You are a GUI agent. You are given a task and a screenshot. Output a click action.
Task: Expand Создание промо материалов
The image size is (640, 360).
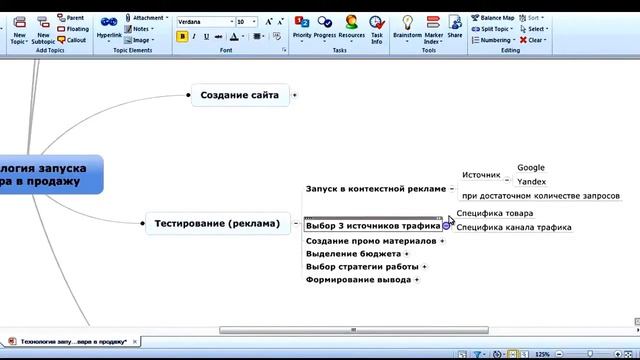pyautogui.click(x=442, y=241)
